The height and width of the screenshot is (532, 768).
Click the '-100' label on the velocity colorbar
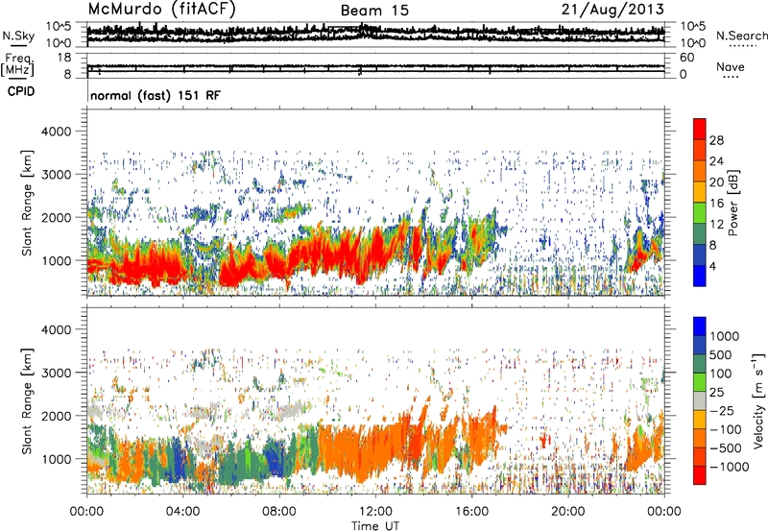click(x=726, y=429)
